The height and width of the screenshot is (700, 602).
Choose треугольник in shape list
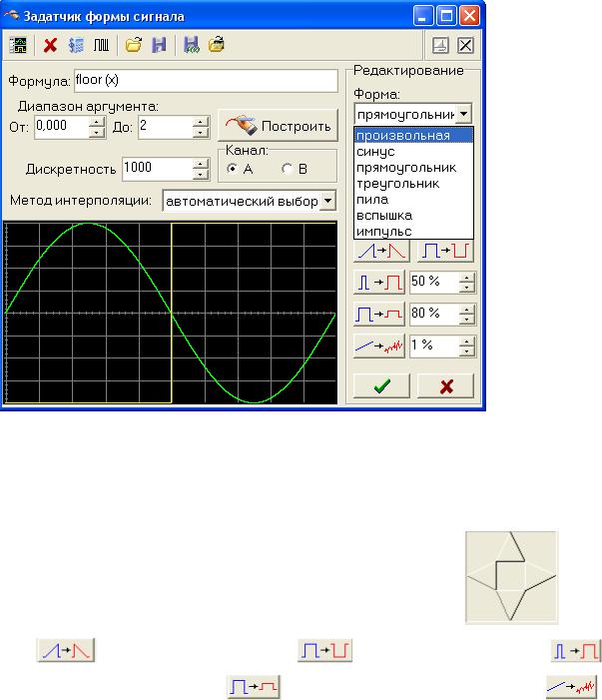pyautogui.click(x=413, y=184)
